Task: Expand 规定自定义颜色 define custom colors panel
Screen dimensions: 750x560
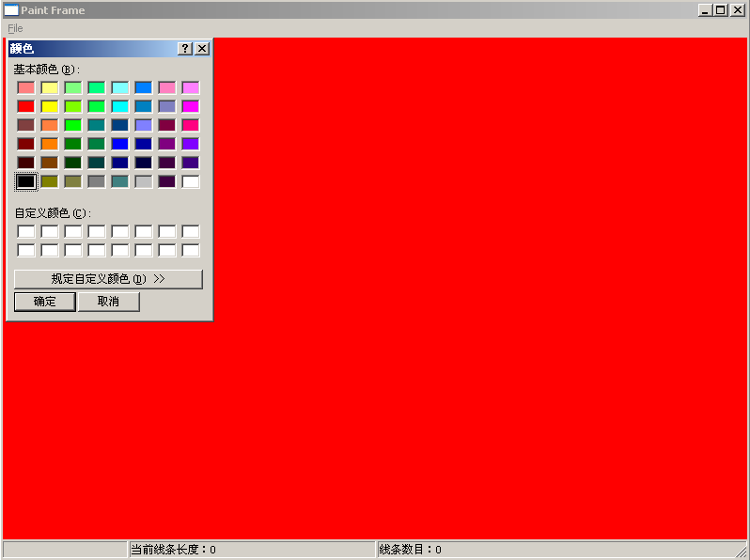Action: point(109,279)
